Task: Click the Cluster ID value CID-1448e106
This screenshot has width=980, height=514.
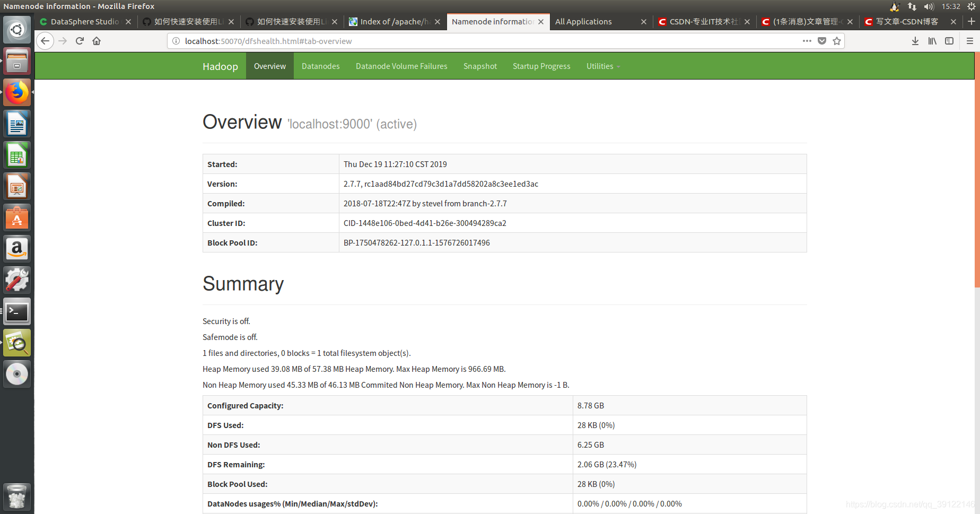Action: pos(425,223)
